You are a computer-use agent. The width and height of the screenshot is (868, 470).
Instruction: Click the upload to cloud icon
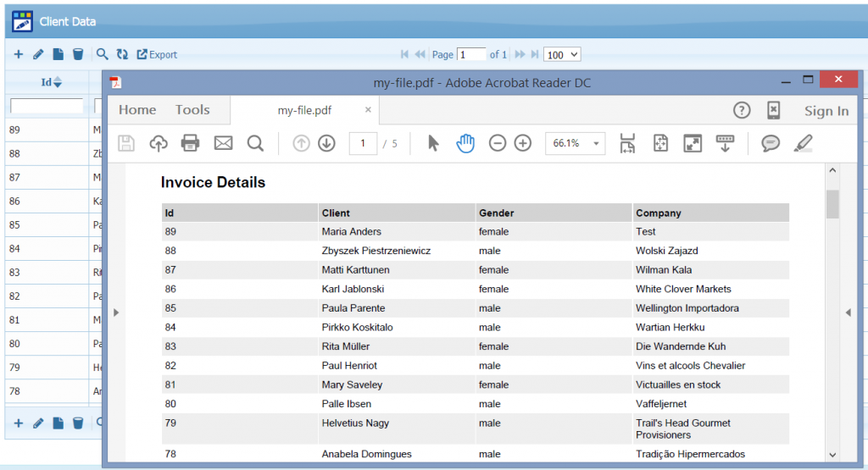(x=159, y=143)
